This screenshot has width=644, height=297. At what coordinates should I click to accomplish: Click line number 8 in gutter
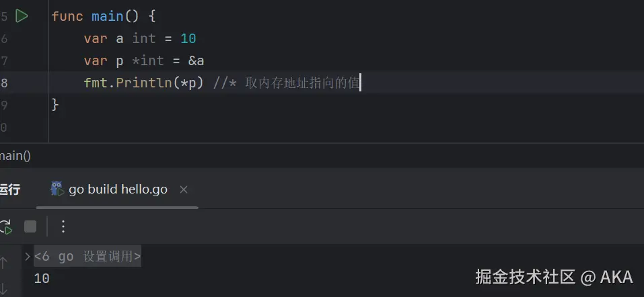click(5, 83)
